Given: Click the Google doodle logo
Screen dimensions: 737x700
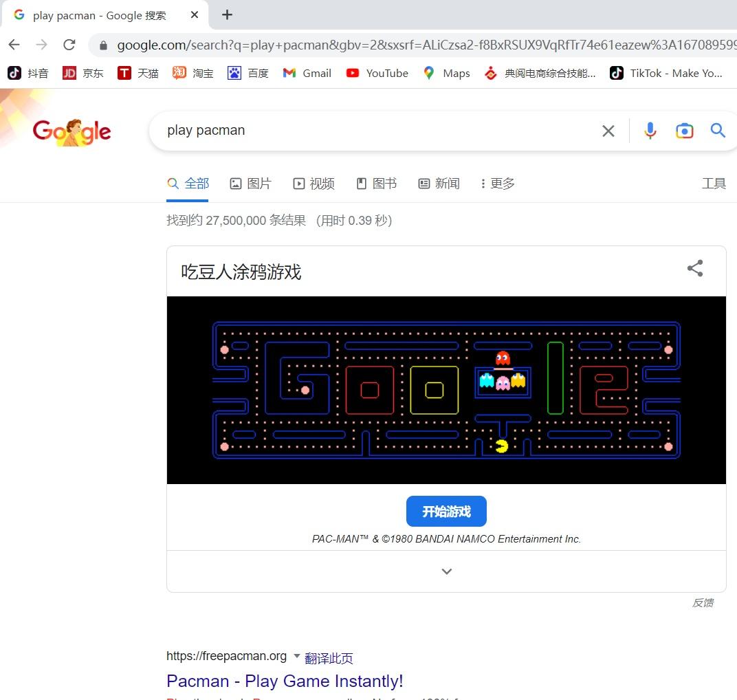Looking at the screenshot, I should [x=71, y=131].
